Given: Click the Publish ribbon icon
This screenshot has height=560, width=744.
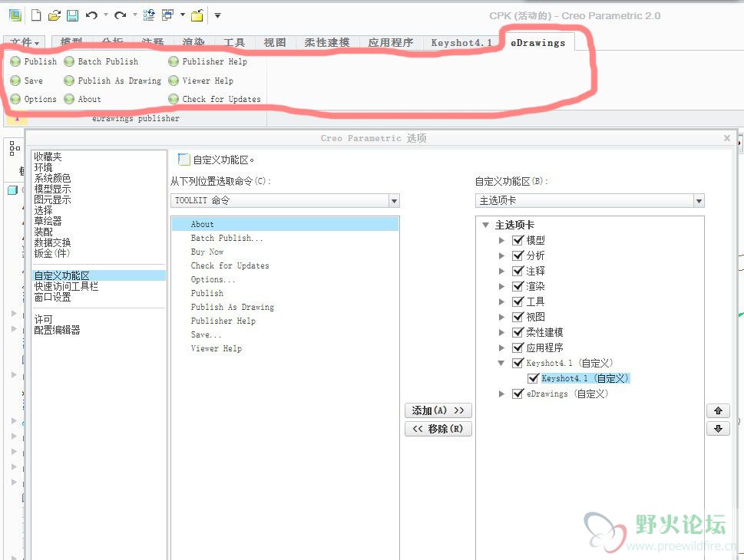Looking at the screenshot, I should coord(15,61).
